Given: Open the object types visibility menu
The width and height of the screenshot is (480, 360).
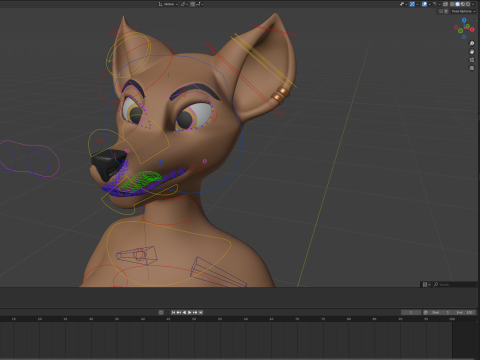Looking at the screenshot, I should (404, 4).
